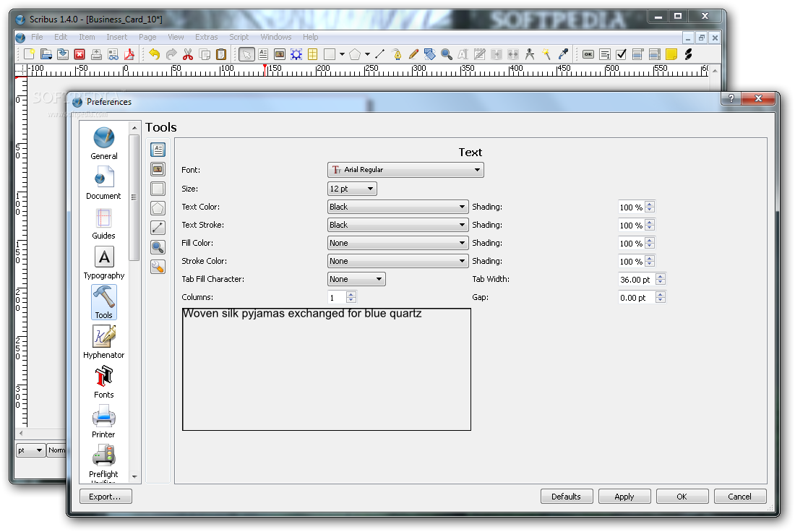
Task: Select the Freehand Line pencil tool
Action: coord(413,54)
